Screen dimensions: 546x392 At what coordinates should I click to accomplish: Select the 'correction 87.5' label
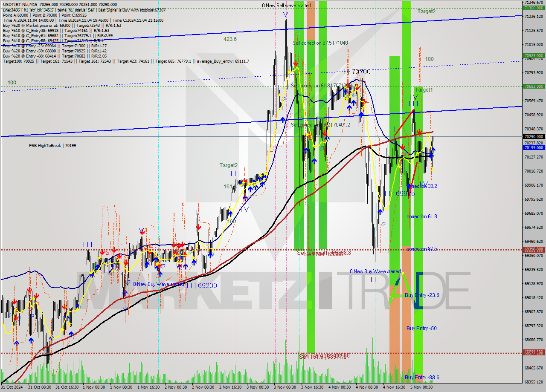click(x=422, y=249)
